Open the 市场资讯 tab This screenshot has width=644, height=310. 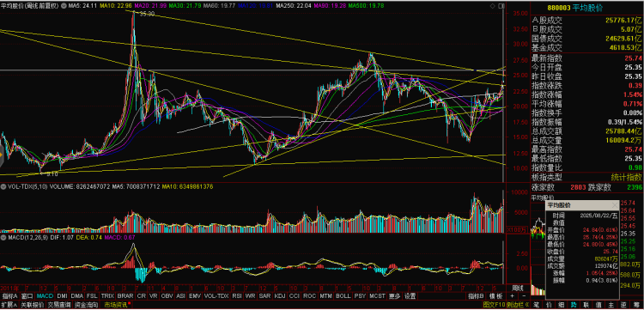click(117, 305)
